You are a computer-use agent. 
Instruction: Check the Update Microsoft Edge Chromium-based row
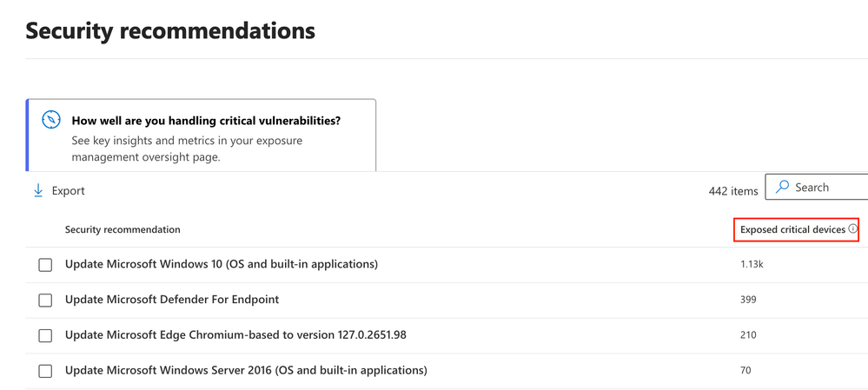(x=45, y=336)
